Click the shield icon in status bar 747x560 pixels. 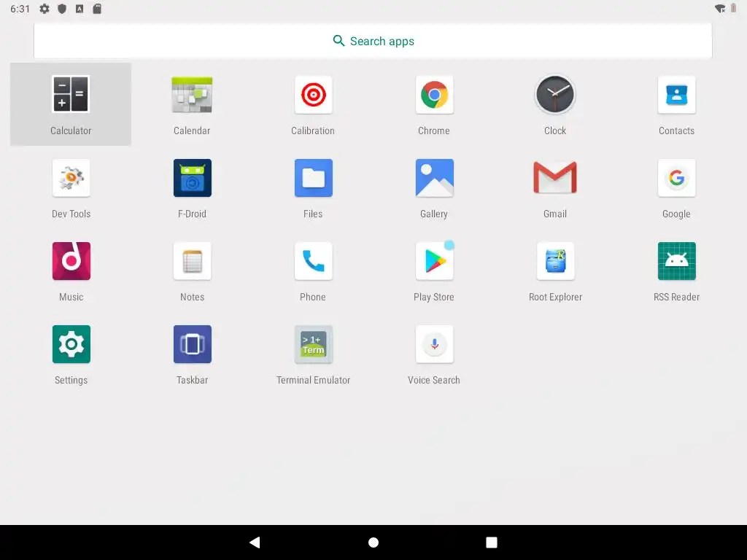pos(62,9)
